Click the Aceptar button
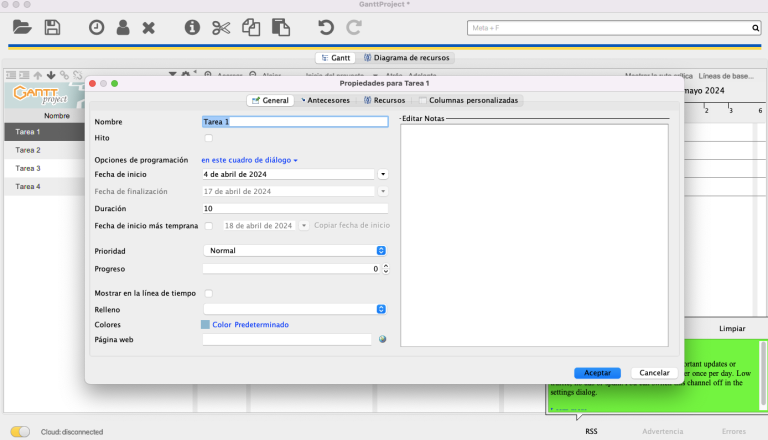This screenshot has height=440, width=768. click(597, 372)
